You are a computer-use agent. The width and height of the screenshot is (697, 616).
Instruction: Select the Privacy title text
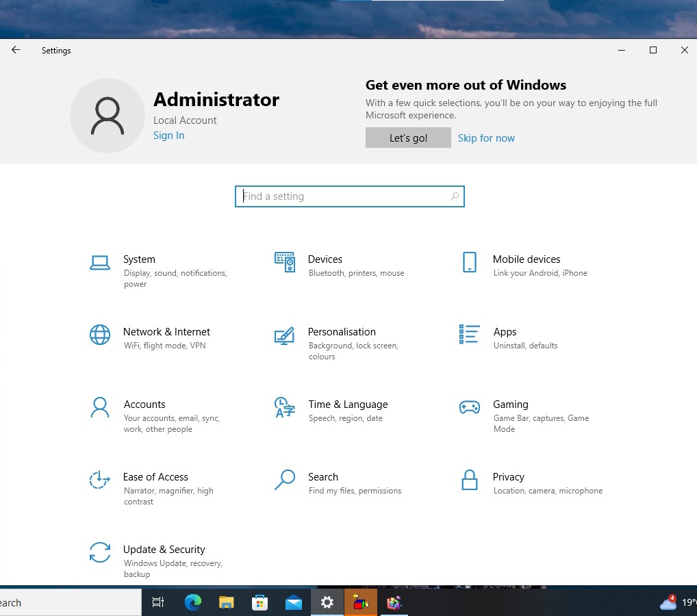pos(508,477)
